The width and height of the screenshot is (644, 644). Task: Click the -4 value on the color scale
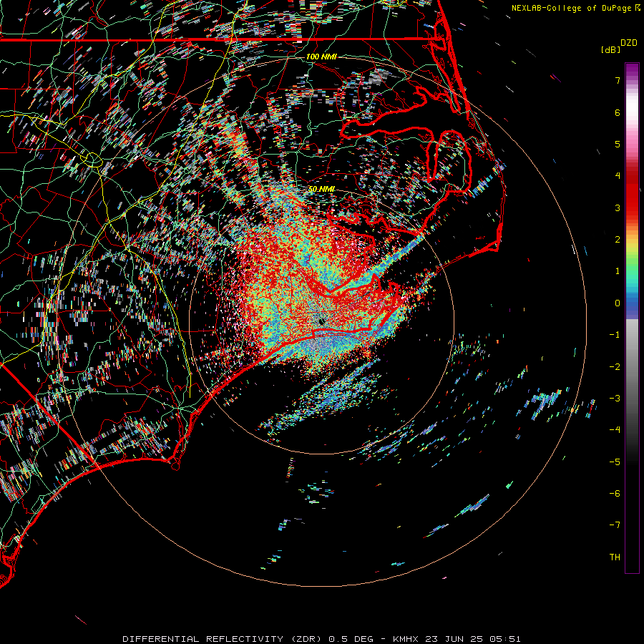(x=615, y=429)
